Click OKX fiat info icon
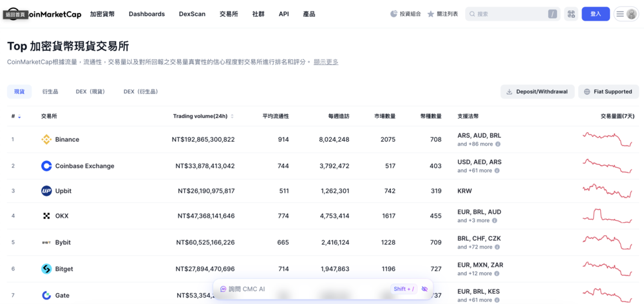 click(495, 221)
